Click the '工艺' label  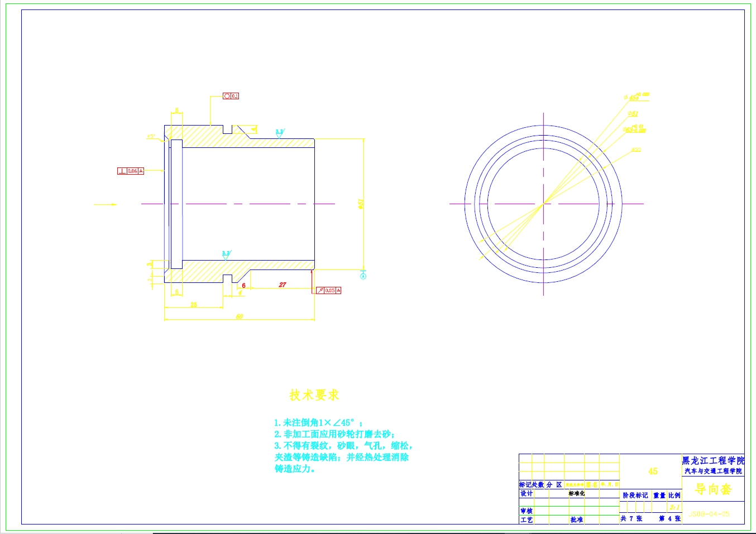527,519
